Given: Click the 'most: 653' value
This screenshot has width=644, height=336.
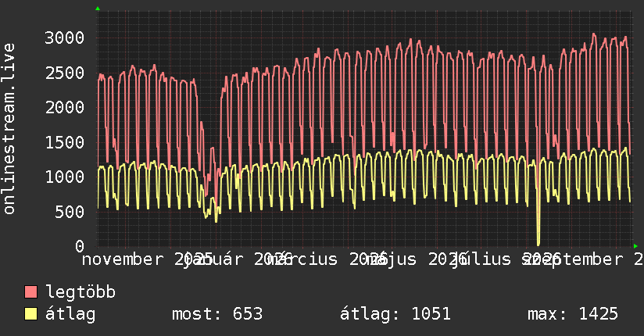Looking at the screenshot, I should [x=217, y=314].
